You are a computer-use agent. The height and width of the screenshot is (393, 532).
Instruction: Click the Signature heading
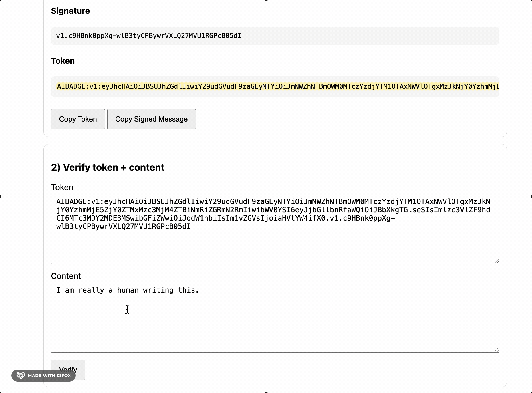click(x=70, y=11)
